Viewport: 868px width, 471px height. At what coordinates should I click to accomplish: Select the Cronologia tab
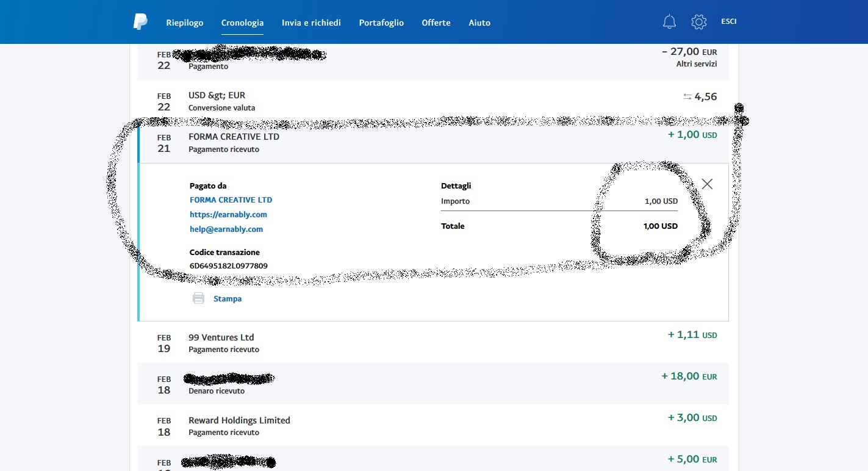pyautogui.click(x=243, y=23)
